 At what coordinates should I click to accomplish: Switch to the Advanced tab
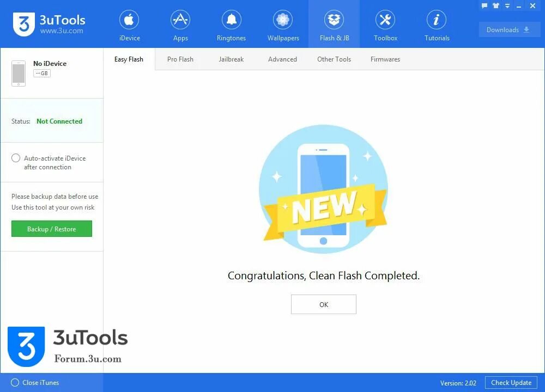click(282, 59)
